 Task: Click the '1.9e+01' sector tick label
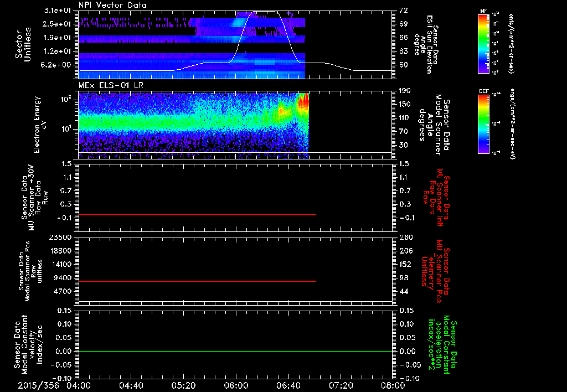point(58,38)
